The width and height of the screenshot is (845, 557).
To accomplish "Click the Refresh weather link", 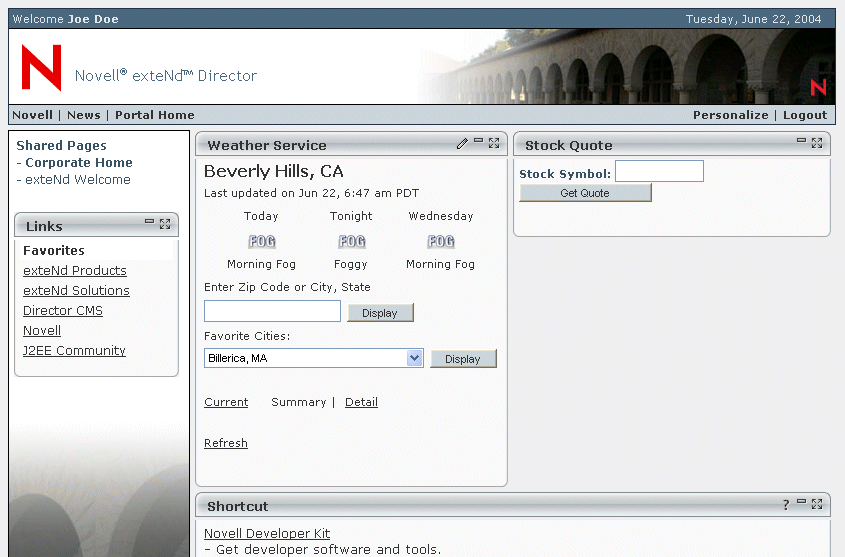I will click(x=226, y=443).
